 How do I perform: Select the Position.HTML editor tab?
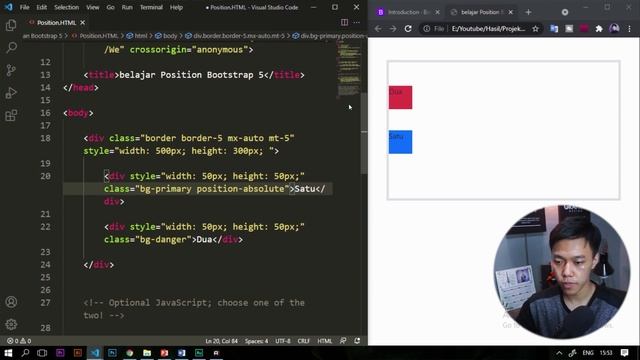[x=56, y=22]
